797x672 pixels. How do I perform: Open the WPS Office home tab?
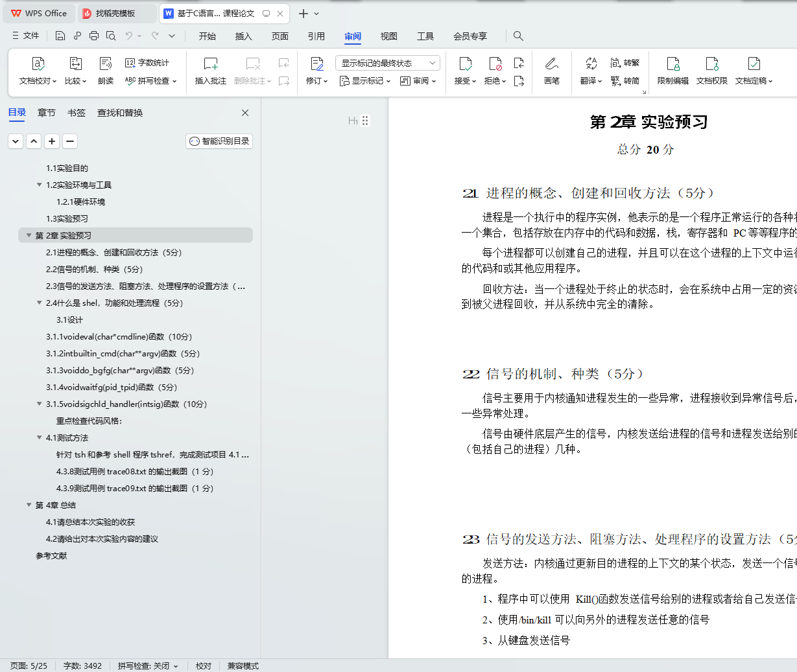39,13
